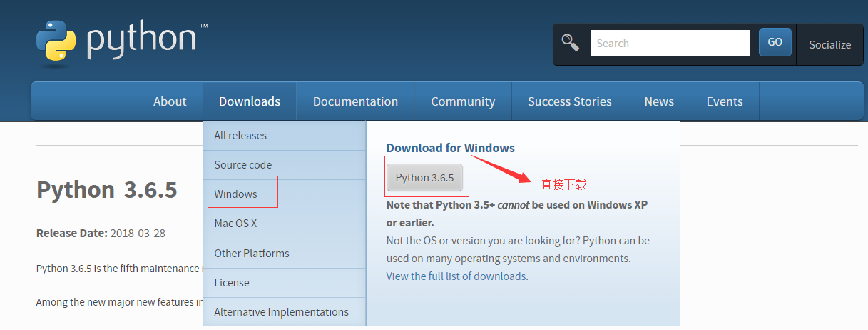Choose Mac OS X in Downloads submenu

[x=285, y=224]
